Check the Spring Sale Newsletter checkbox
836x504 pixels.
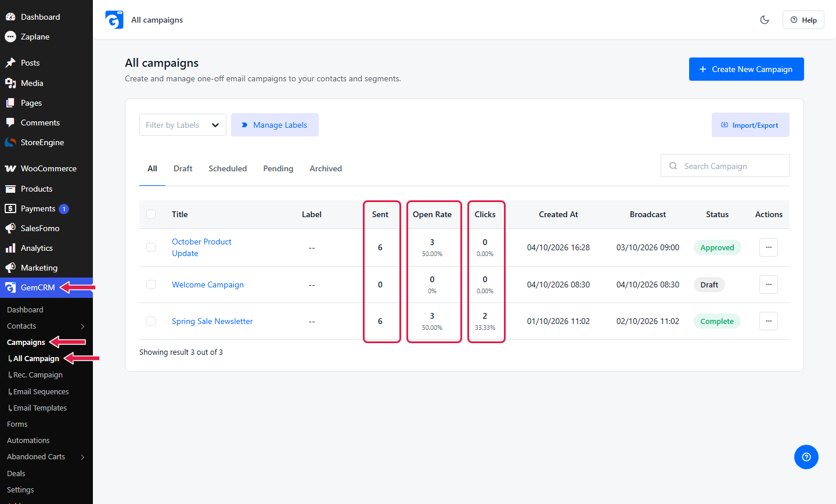151,321
